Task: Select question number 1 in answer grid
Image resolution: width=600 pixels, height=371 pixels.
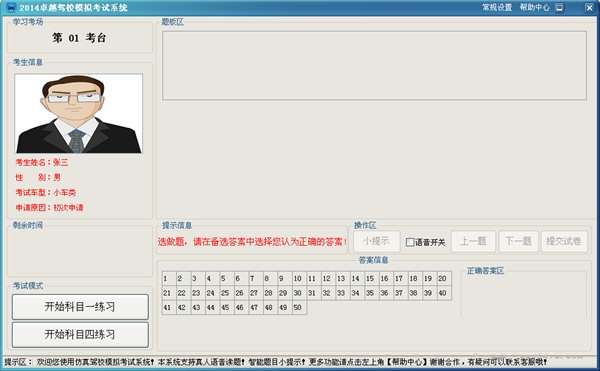Action: coord(169,278)
